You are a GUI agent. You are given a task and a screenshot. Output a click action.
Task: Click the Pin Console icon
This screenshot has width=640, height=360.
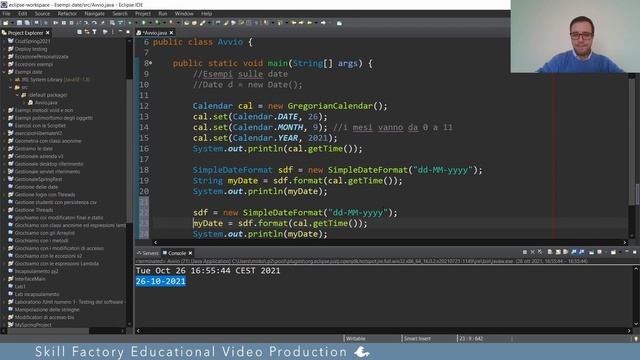(591, 252)
